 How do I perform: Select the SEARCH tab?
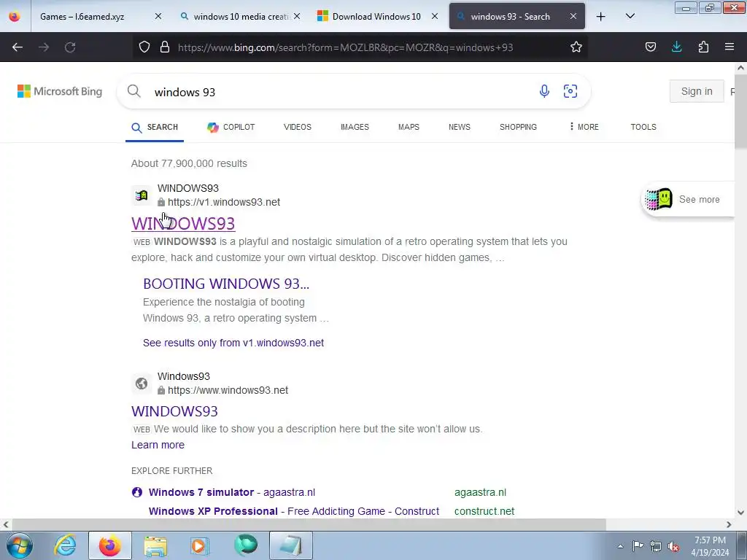[x=155, y=127]
